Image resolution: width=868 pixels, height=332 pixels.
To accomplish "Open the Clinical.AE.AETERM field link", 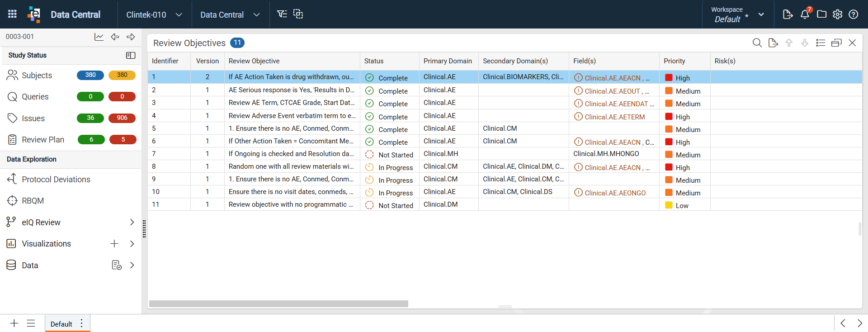I will click(615, 117).
